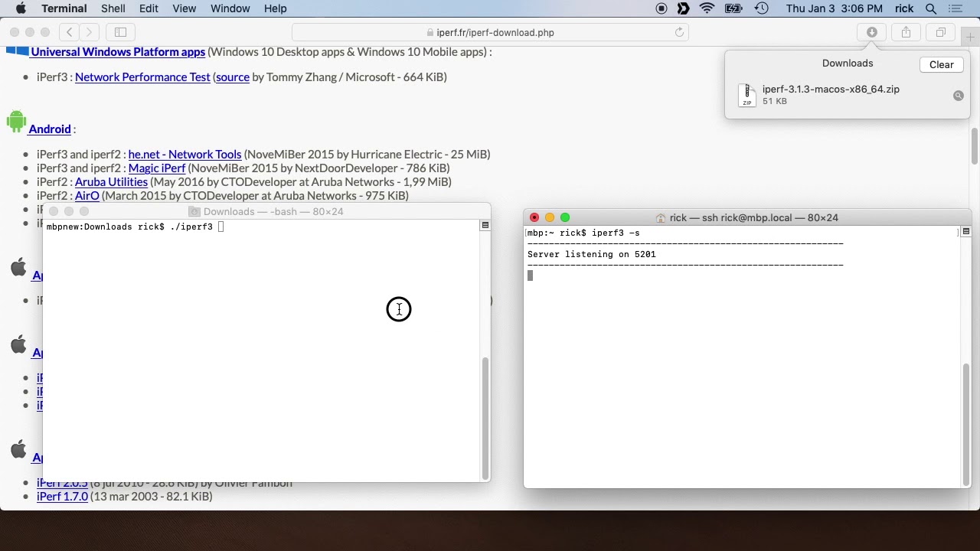Screen dimensions: 980x551
Task: Click the Safari address bar
Action: coord(490,32)
